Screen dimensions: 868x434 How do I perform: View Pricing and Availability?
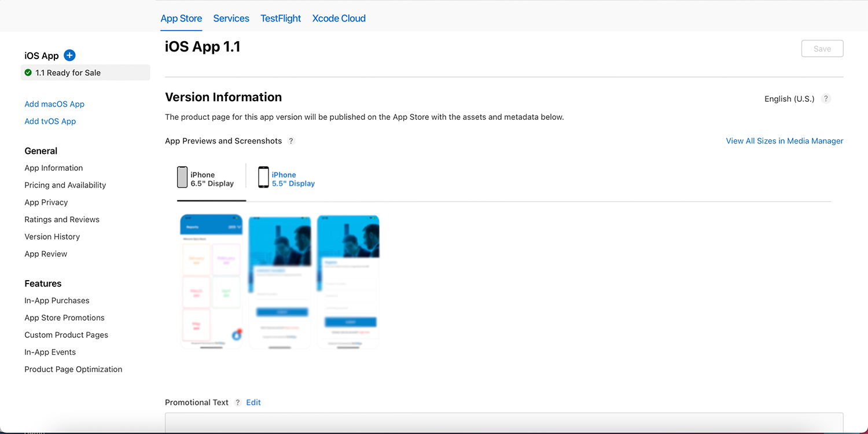coord(65,185)
